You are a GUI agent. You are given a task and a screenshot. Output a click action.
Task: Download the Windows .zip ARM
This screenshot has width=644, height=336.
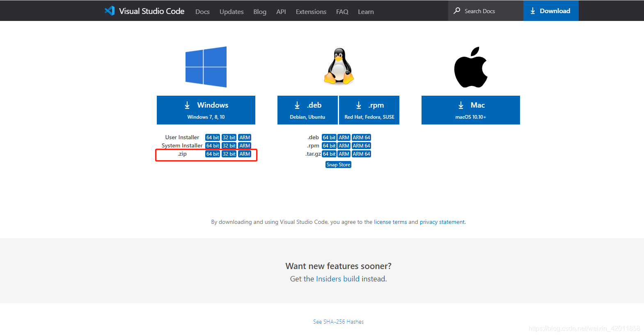[x=245, y=154]
